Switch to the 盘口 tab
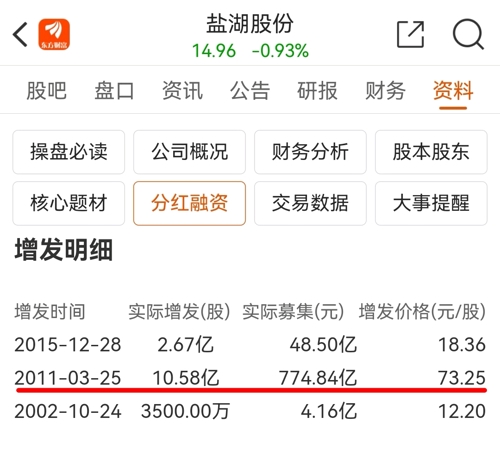This screenshot has height=460, width=500. point(114,91)
